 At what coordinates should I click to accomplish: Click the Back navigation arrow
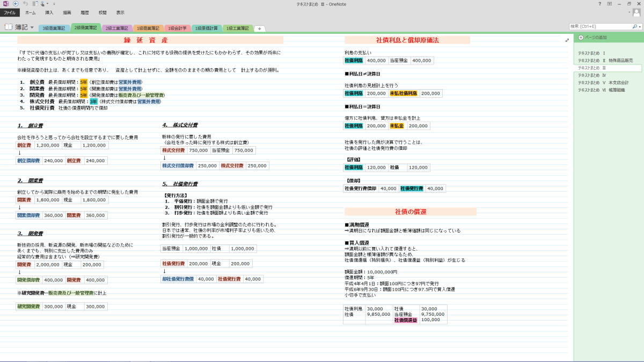point(16,4)
